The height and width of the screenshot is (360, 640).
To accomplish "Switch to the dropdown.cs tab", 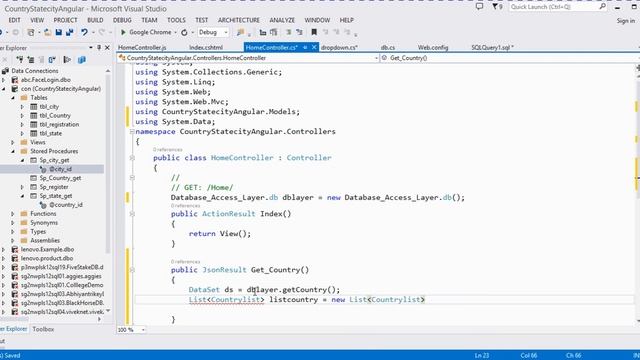I will 339,47.
